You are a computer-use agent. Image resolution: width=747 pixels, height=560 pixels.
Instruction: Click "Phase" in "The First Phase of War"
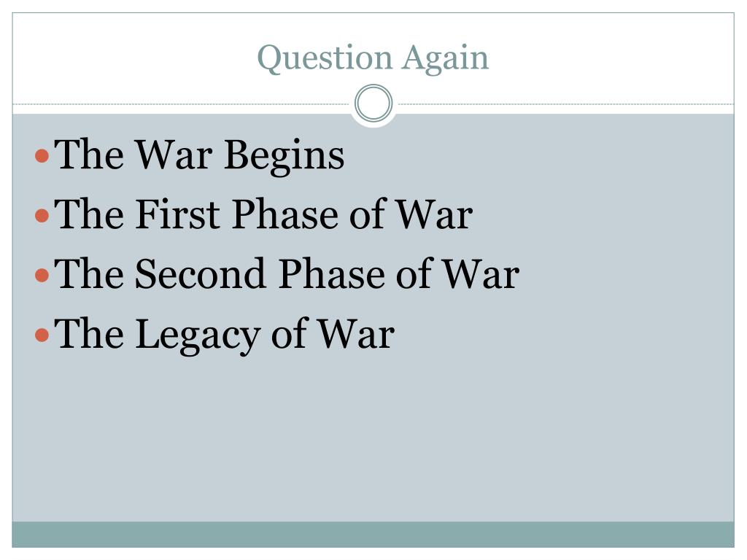(285, 214)
